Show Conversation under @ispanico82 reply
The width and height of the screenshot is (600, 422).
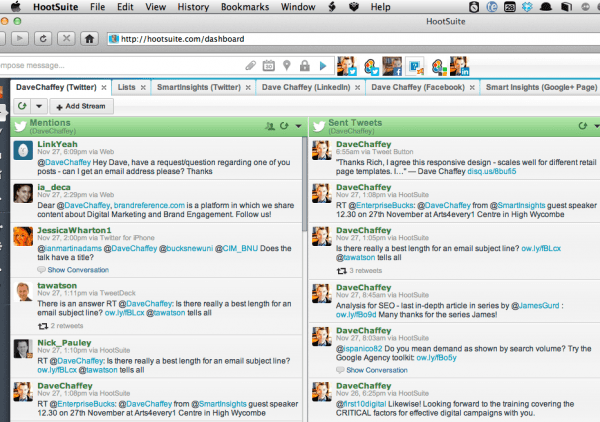point(377,370)
